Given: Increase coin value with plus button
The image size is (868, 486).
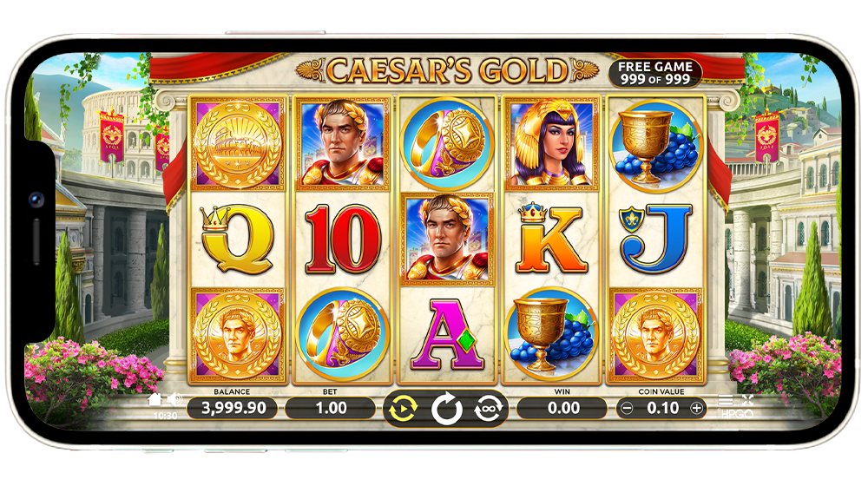Looking at the screenshot, I should point(696,409).
